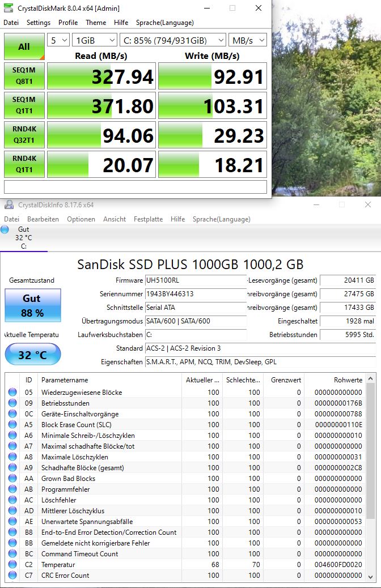Open Optionen menu in CrystalDiskInfo
The width and height of the screenshot is (381, 588).
point(81,219)
